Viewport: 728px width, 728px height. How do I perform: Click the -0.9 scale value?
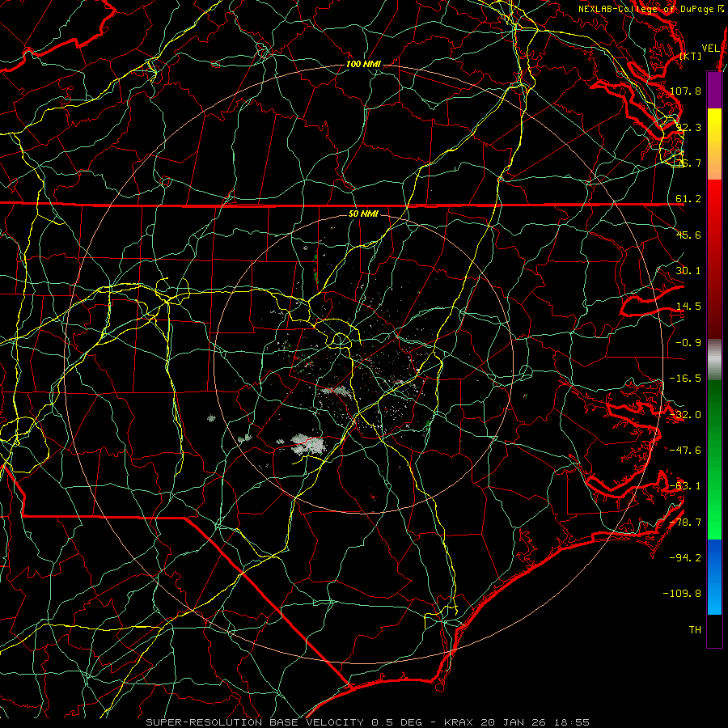(688, 343)
